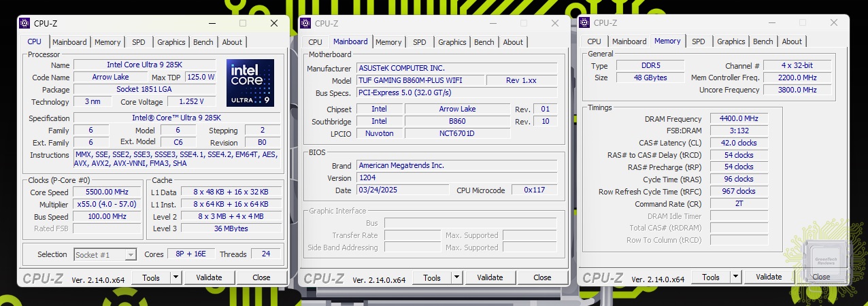Select the Bench tab in the Mainboard window

(x=484, y=42)
